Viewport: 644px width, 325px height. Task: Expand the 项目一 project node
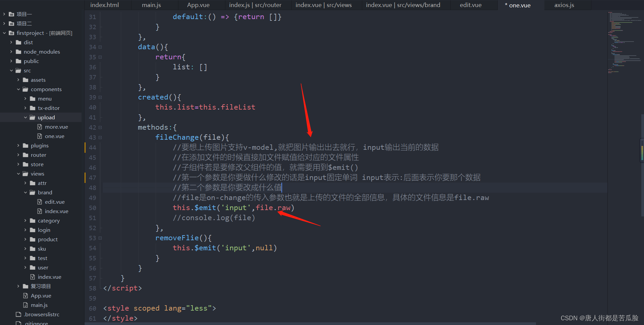(4, 14)
